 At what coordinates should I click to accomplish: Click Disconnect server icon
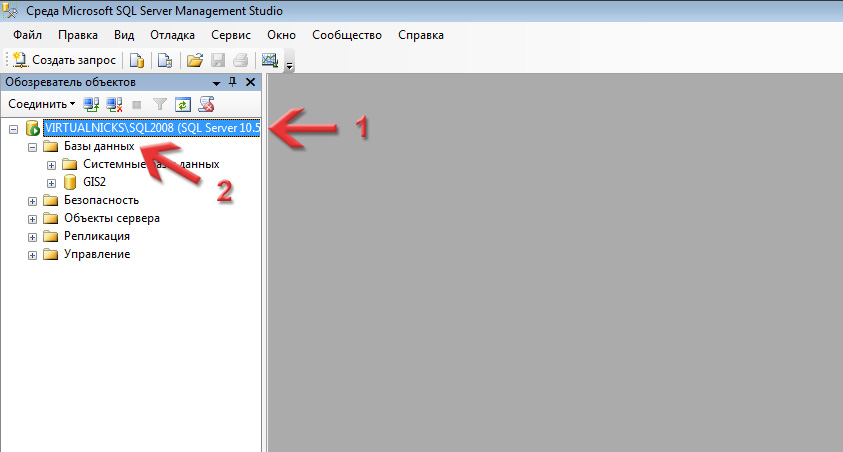point(114,104)
